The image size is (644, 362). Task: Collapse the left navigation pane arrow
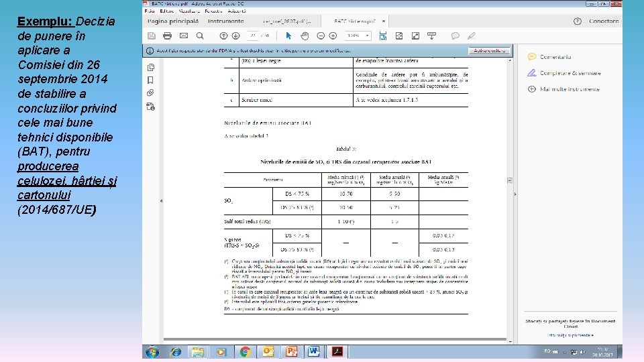tap(161, 200)
